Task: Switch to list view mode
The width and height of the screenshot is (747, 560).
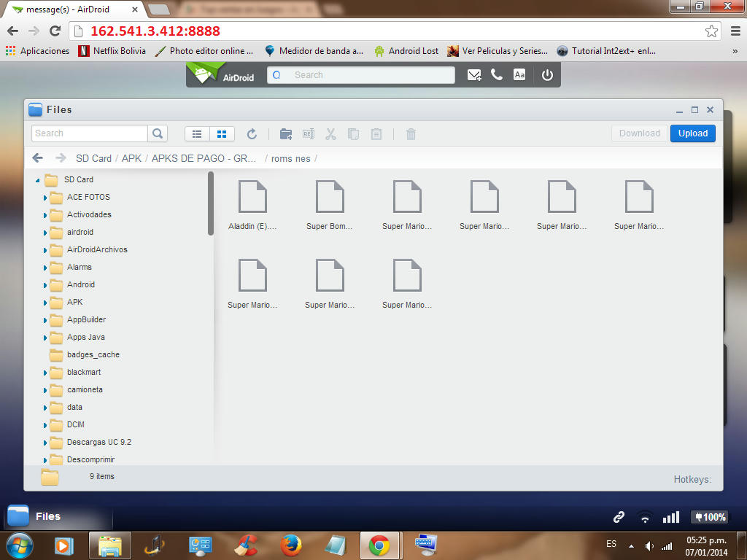Action: pos(197,134)
